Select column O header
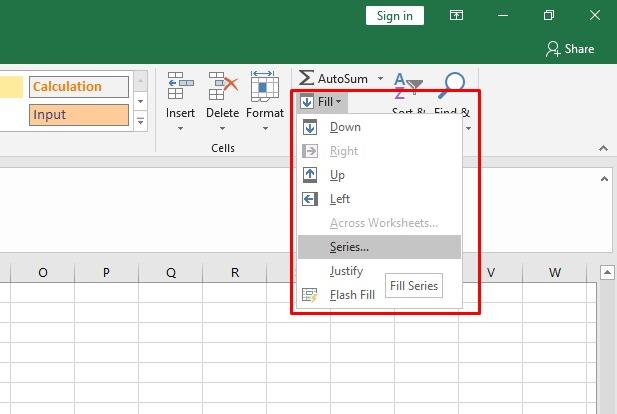This screenshot has height=414, width=617. [42, 273]
